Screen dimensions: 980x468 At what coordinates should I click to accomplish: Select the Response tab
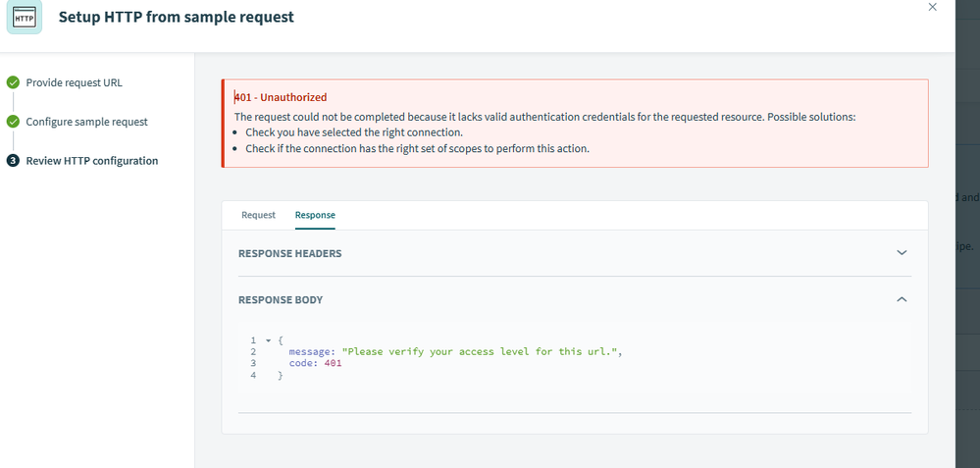tap(315, 215)
